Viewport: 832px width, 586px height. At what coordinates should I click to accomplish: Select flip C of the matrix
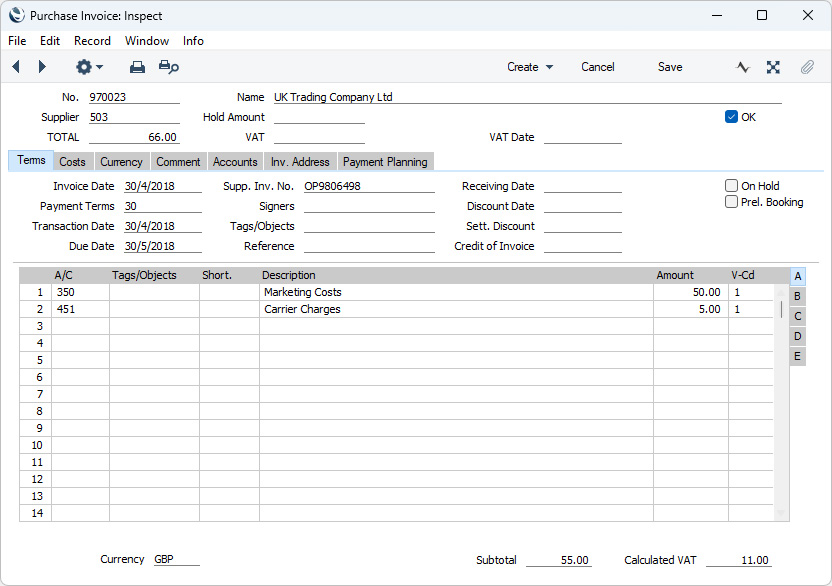point(798,316)
